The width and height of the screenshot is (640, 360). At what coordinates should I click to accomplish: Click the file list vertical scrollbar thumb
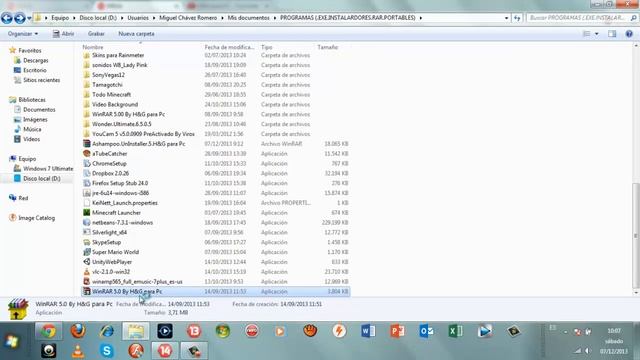(636, 235)
